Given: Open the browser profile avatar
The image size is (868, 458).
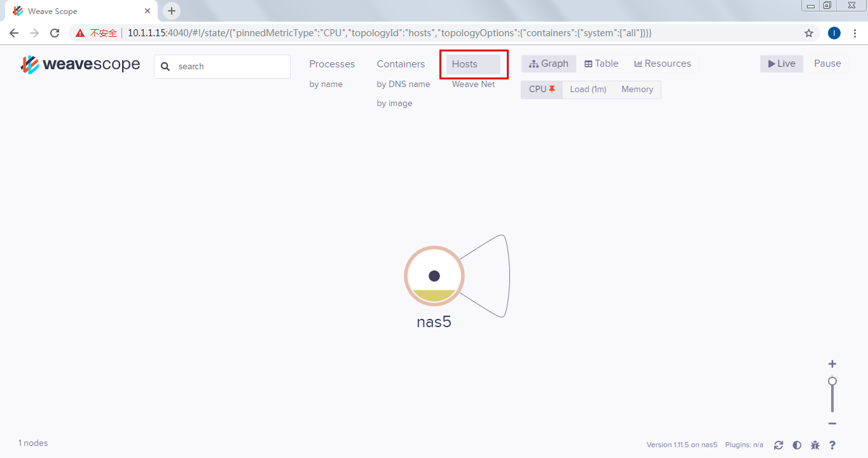Looking at the screenshot, I should coord(834,33).
